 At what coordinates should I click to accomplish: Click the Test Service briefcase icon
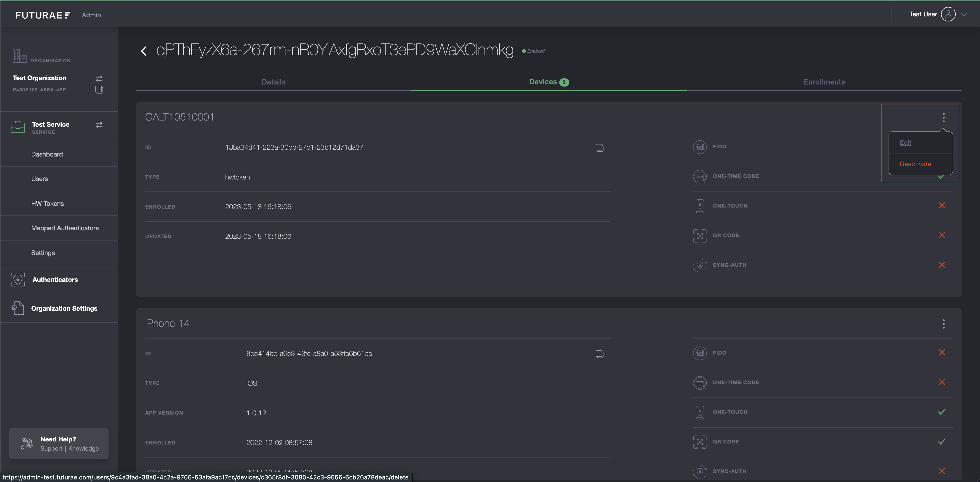pos(18,127)
